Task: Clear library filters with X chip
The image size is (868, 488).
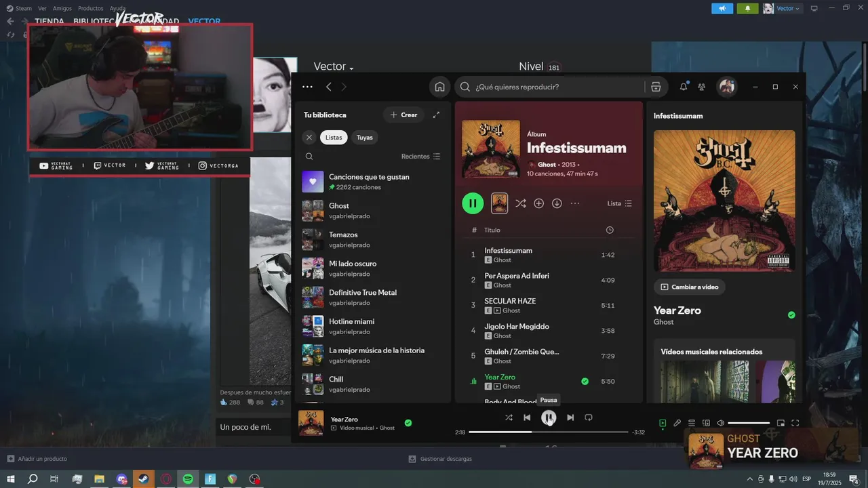Action: [309, 138]
